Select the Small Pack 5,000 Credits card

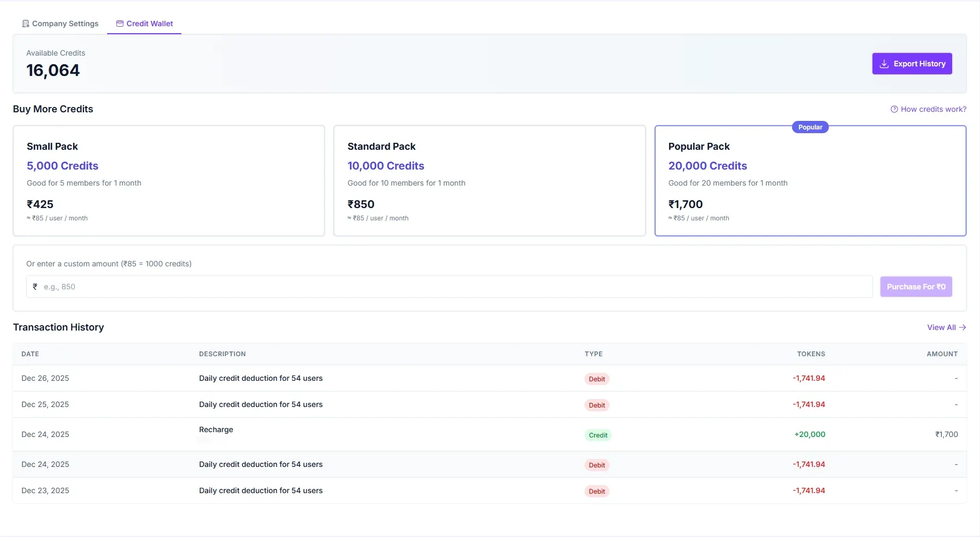(x=169, y=180)
